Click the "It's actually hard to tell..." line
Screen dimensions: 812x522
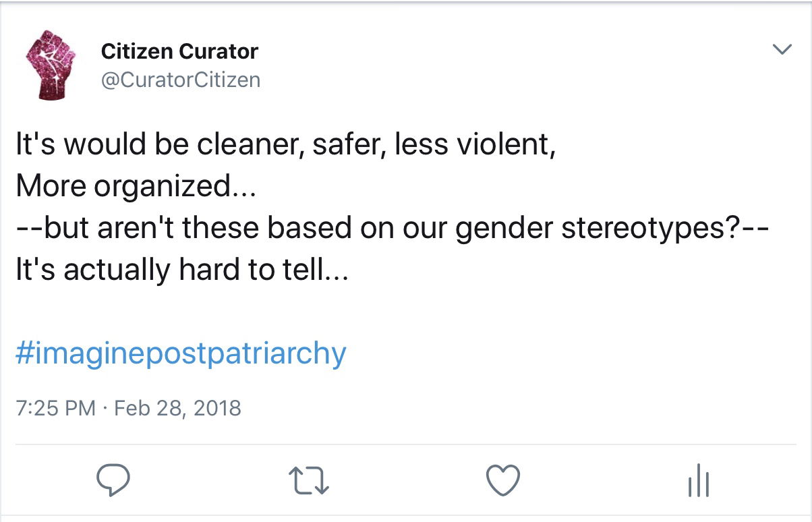181,270
